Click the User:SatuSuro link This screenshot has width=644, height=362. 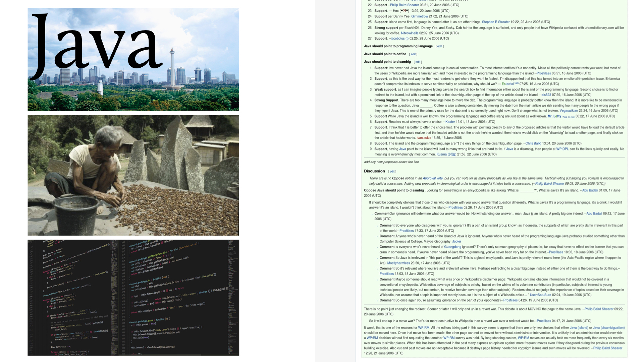(540, 295)
